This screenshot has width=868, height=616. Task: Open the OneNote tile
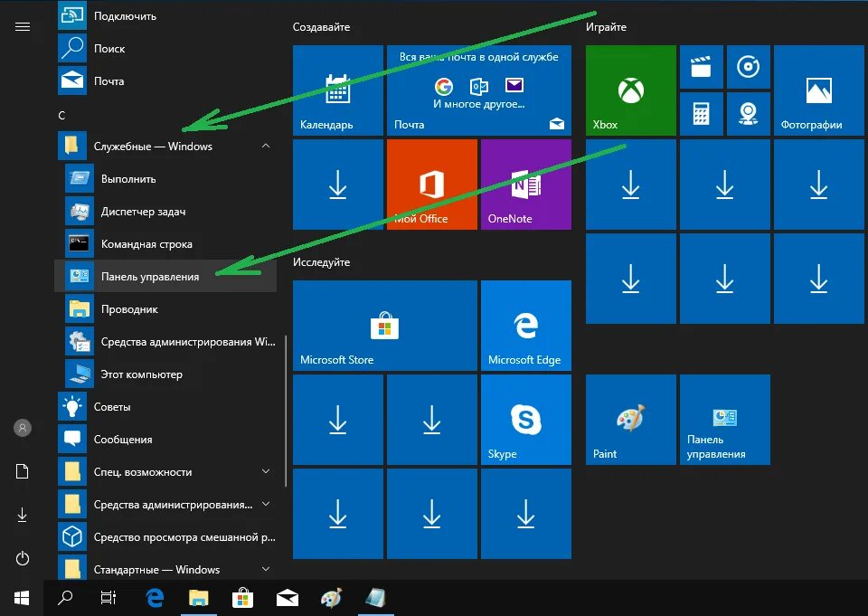click(x=526, y=185)
